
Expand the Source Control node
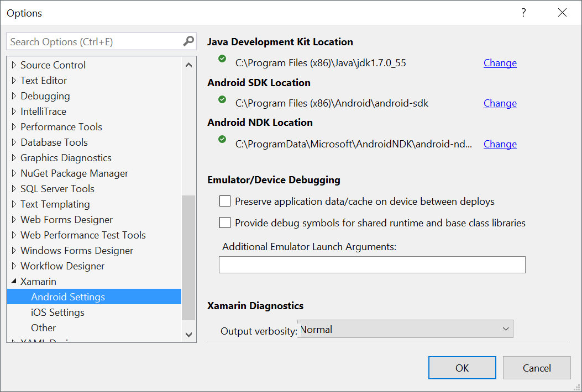click(14, 65)
